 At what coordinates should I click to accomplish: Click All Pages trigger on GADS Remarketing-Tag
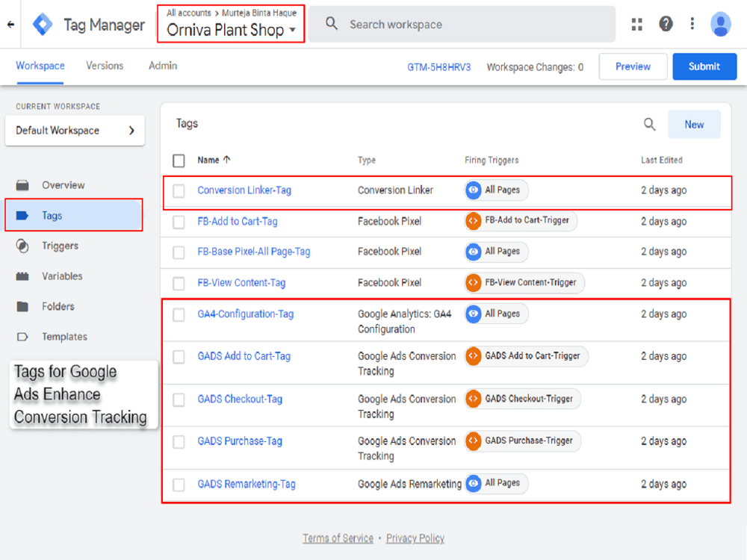[x=497, y=483]
